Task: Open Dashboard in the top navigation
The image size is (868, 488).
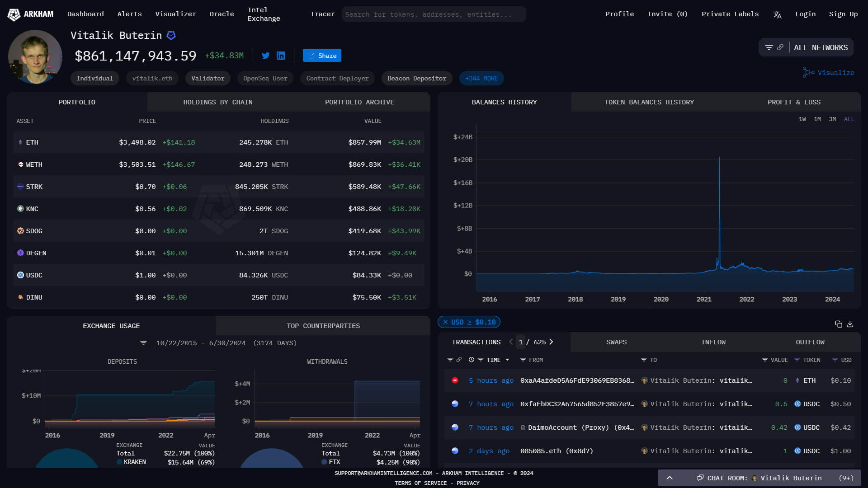Action: pyautogui.click(x=85, y=14)
